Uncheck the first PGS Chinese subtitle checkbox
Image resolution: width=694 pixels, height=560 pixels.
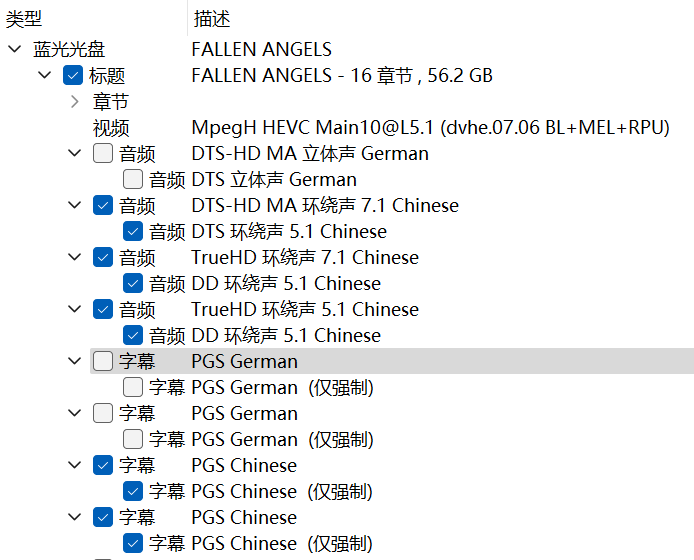point(103,465)
